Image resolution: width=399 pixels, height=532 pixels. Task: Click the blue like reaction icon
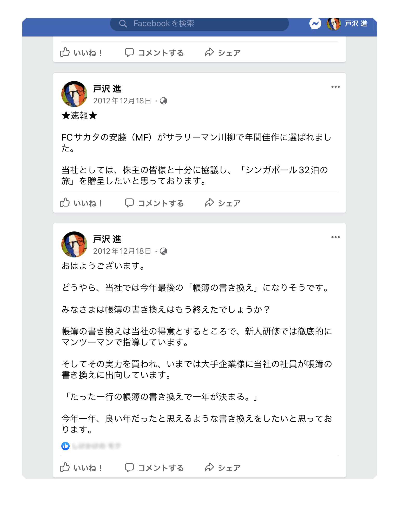pyautogui.click(x=65, y=446)
